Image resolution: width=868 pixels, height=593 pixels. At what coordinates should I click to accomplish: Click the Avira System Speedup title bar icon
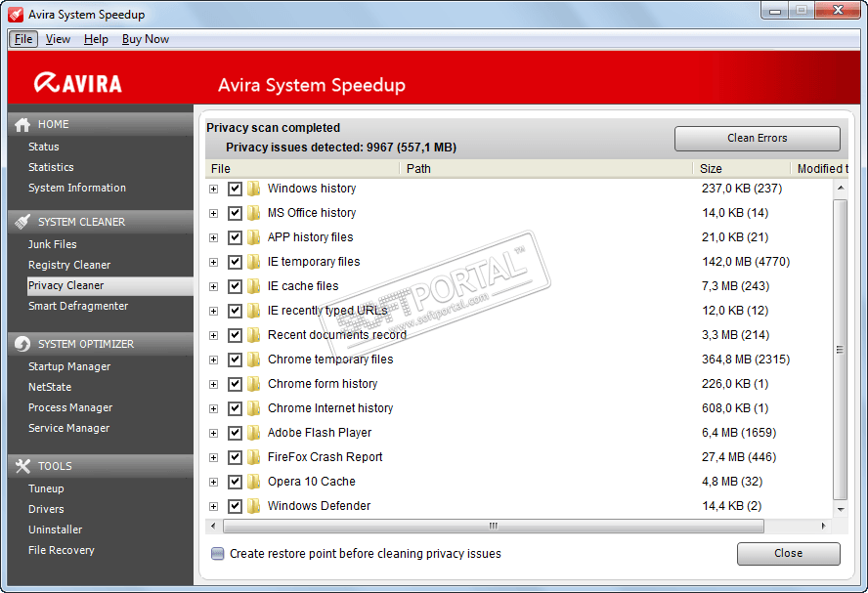16,15
